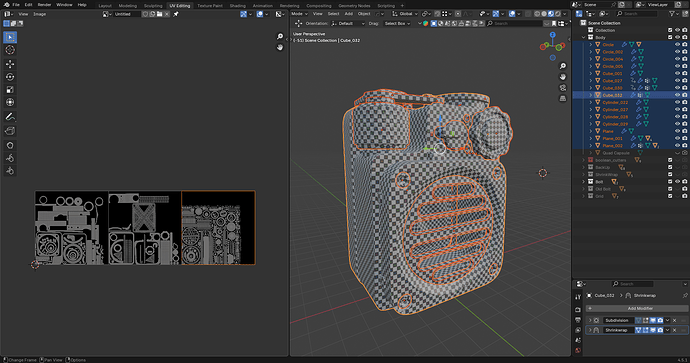Open the Scene properties tab

(x=578, y=340)
